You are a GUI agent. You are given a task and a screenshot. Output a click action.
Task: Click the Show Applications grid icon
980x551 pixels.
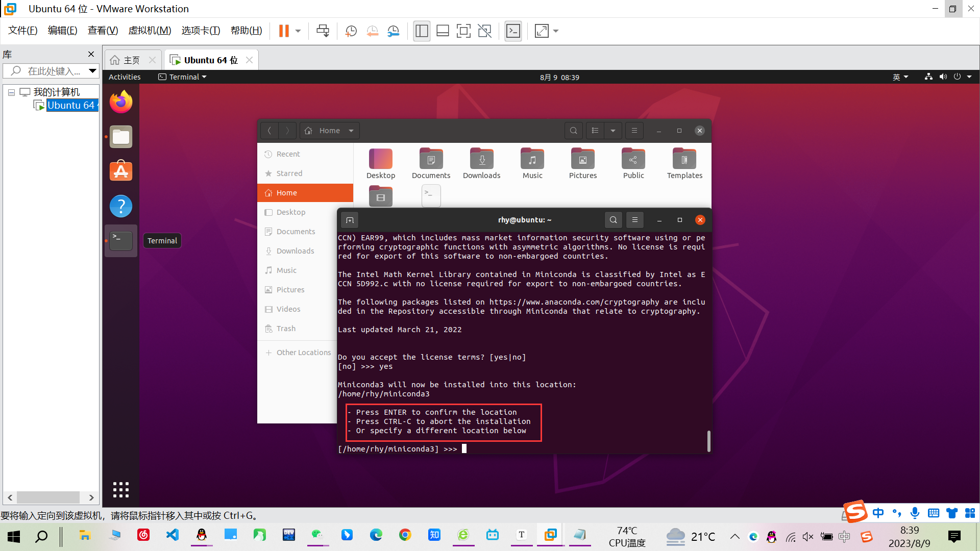point(120,489)
